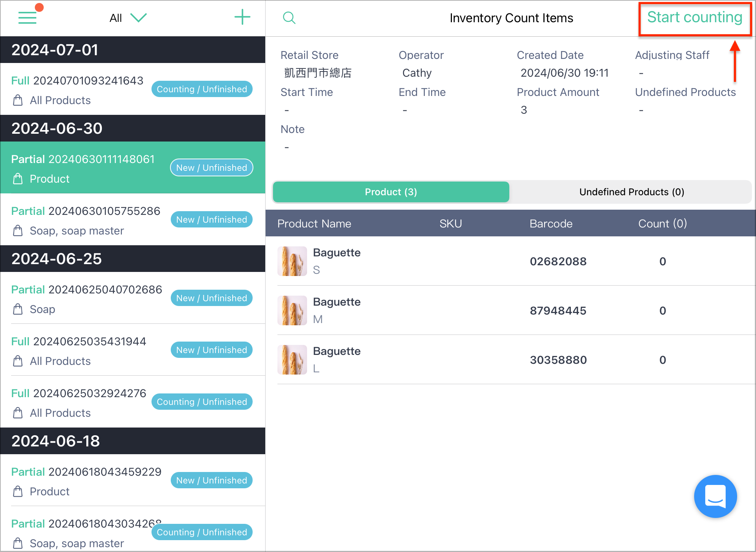Open count Full 20240625032924276
This screenshot has height=552, width=756.
tap(133, 402)
